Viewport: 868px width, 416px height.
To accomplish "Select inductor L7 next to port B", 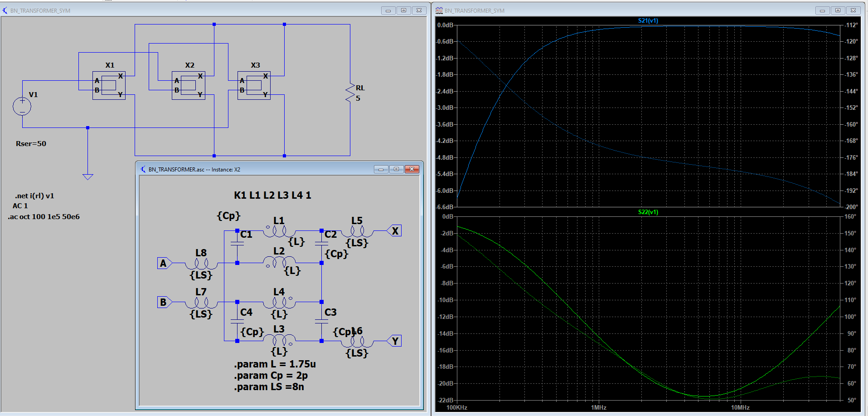I will click(x=201, y=303).
